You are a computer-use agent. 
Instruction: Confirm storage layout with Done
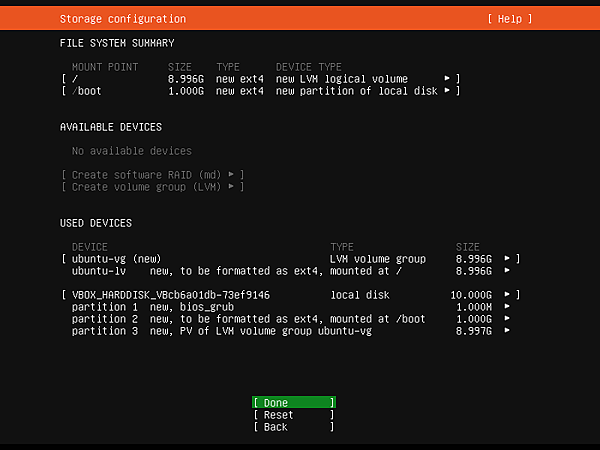click(x=294, y=403)
